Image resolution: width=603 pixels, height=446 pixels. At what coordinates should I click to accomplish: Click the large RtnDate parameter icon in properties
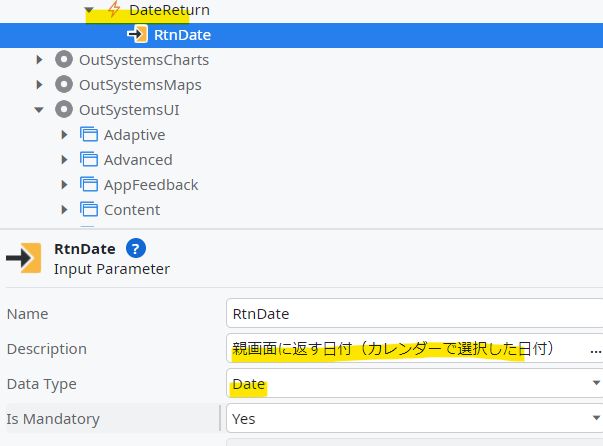[x=24, y=258]
